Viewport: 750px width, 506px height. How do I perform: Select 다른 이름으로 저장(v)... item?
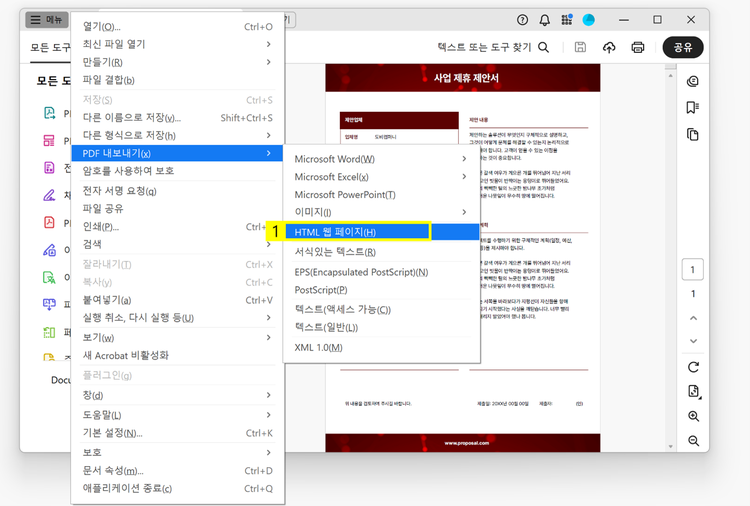tap(177, 118)
